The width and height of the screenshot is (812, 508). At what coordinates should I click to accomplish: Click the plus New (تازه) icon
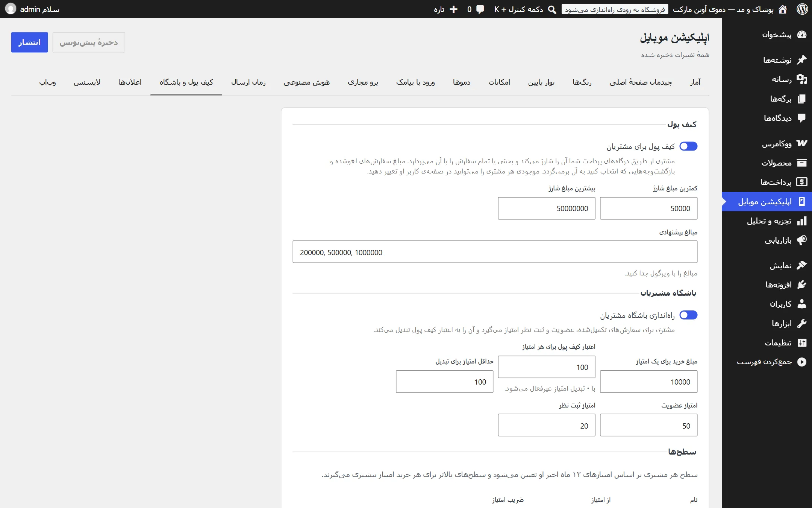coord(454,9)
